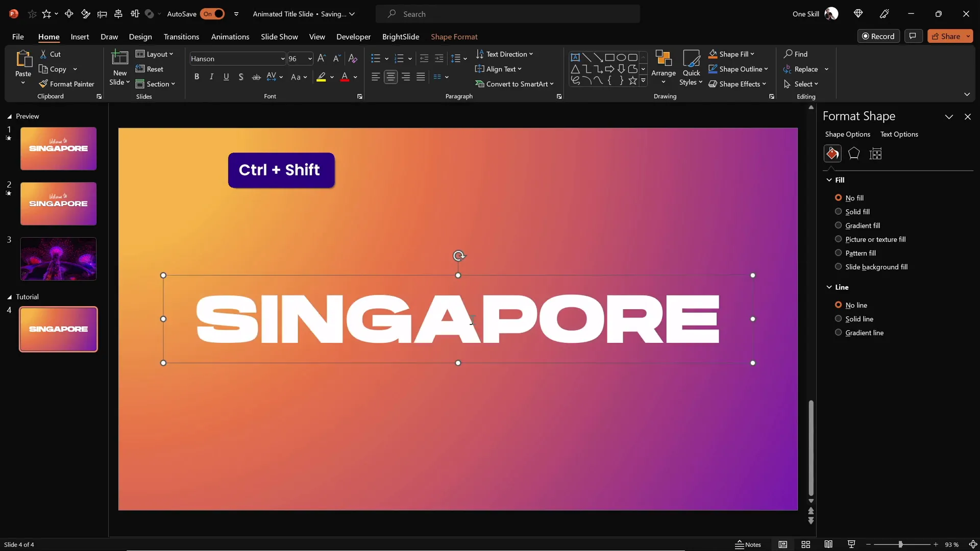Image resolution: width=980 pixels, height=551 pixels.
Task: Justify the paragraph text
Action: (421, 77)
